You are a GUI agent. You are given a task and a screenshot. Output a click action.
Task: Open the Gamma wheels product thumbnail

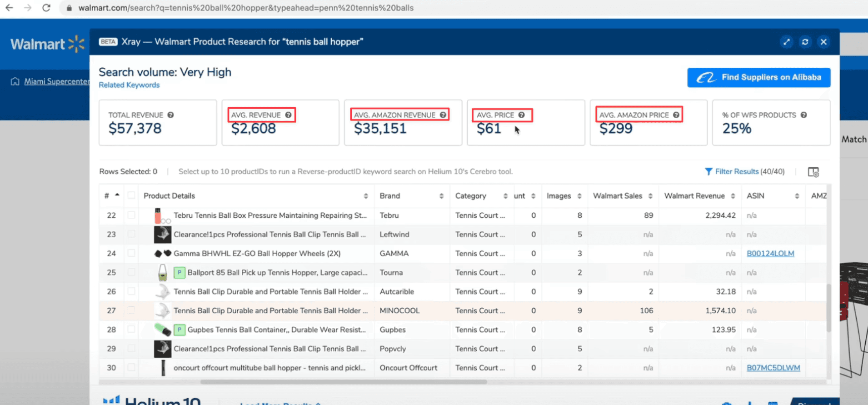point(162,253)
